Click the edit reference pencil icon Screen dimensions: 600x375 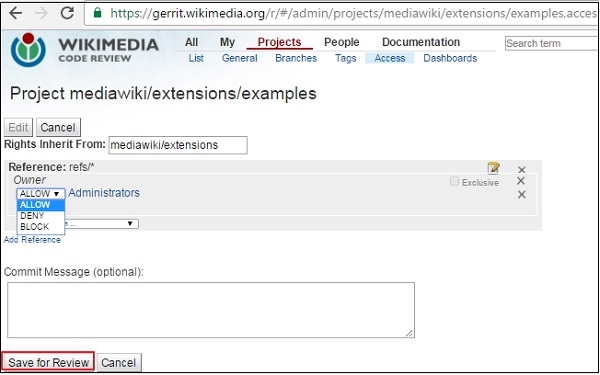493,168
